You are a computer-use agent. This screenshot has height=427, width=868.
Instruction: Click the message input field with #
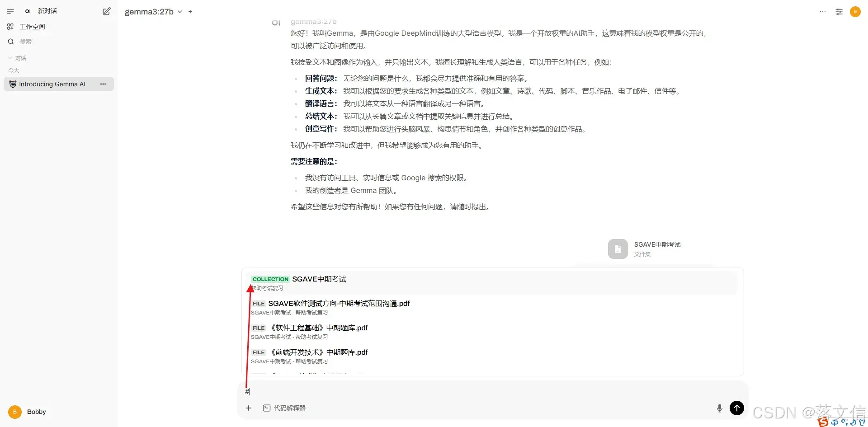click(493, 391)
